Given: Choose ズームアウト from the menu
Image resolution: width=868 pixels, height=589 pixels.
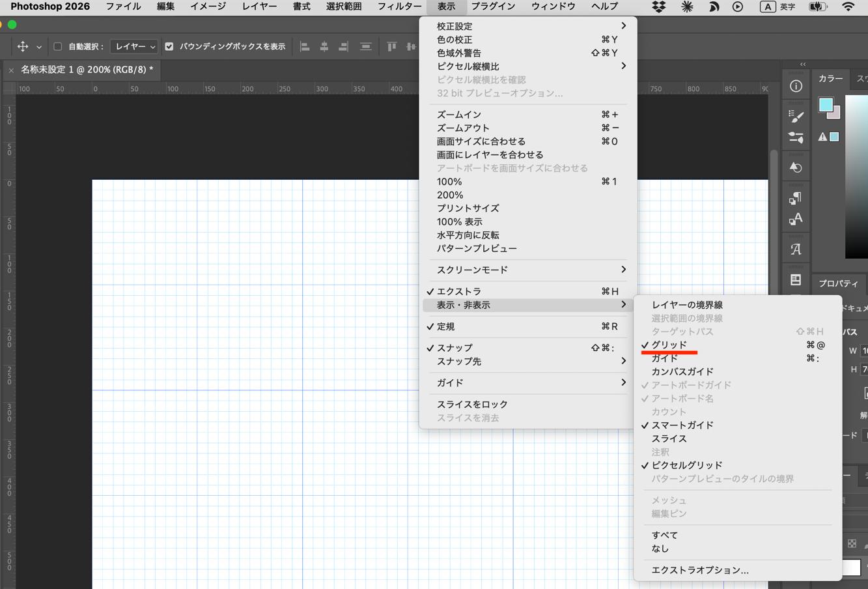Looking at the screenshot, I should coord(527,128).
